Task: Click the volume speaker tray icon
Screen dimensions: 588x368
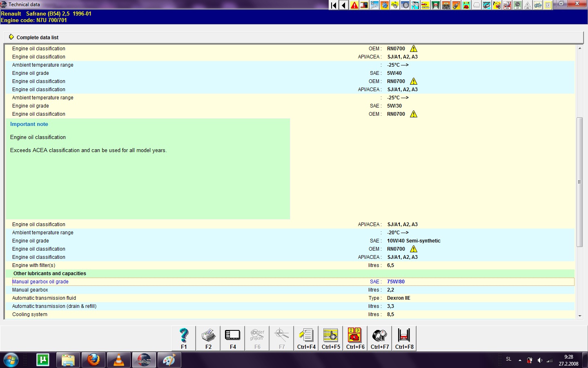Action: pyautogui.click(x=540, y=360)
